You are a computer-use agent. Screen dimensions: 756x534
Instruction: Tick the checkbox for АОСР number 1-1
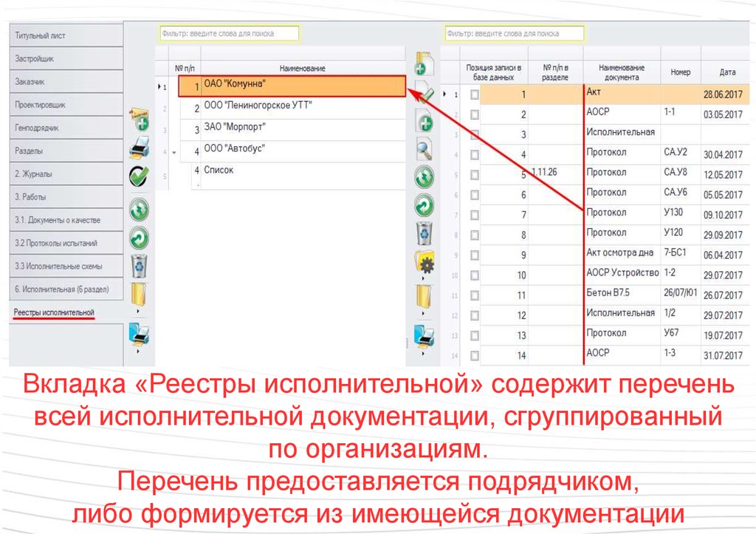(475, 114)
